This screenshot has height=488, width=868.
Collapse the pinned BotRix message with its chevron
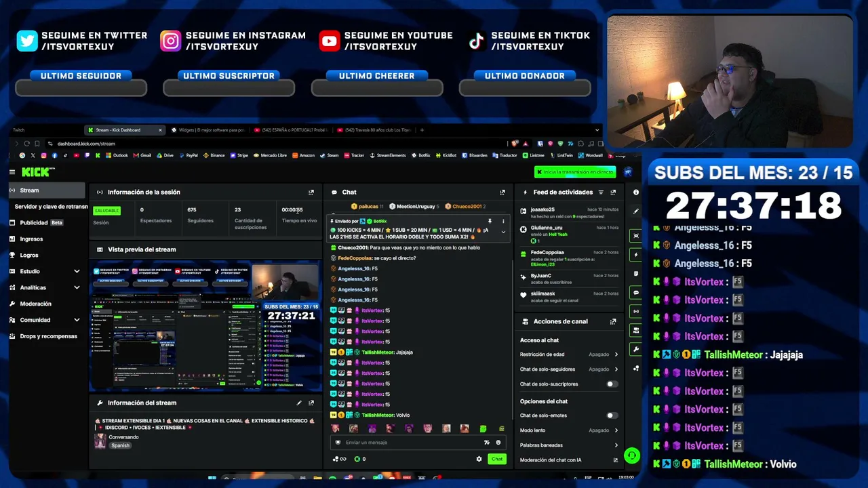click(x=503, y=232)
